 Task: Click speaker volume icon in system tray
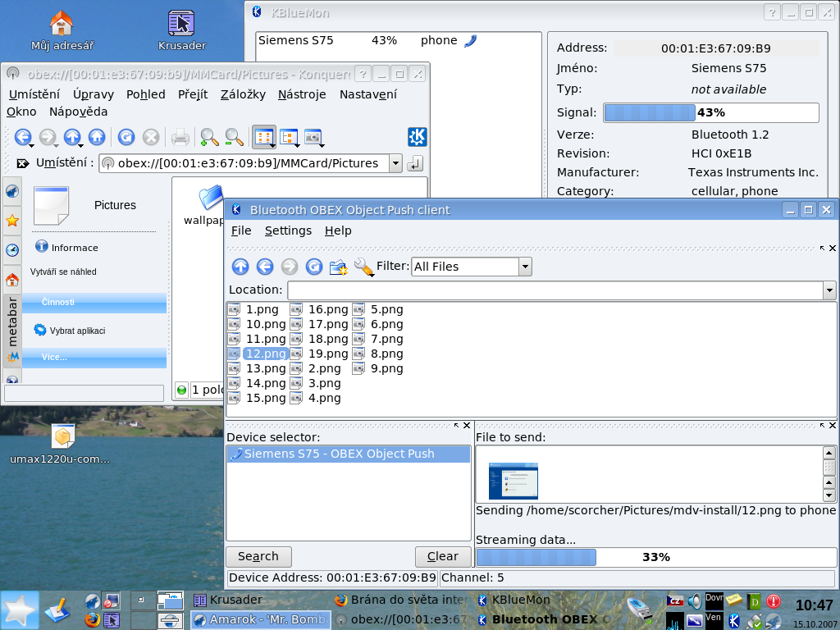click(x=694, y=601)
